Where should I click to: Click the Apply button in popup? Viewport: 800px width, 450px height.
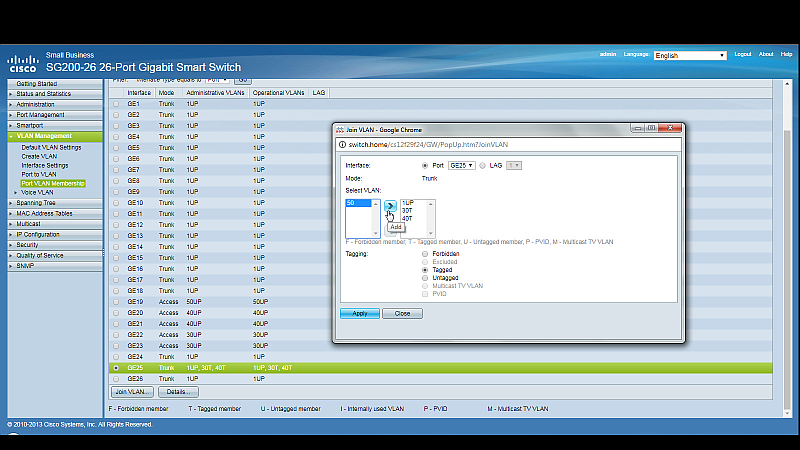tap(359, 313)
